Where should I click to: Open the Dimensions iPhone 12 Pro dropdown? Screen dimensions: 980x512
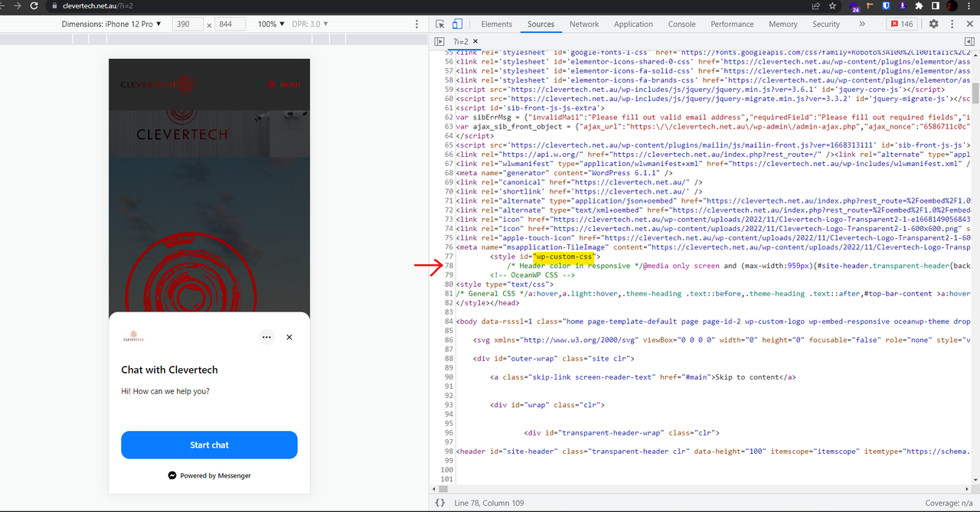click(112, 24)
